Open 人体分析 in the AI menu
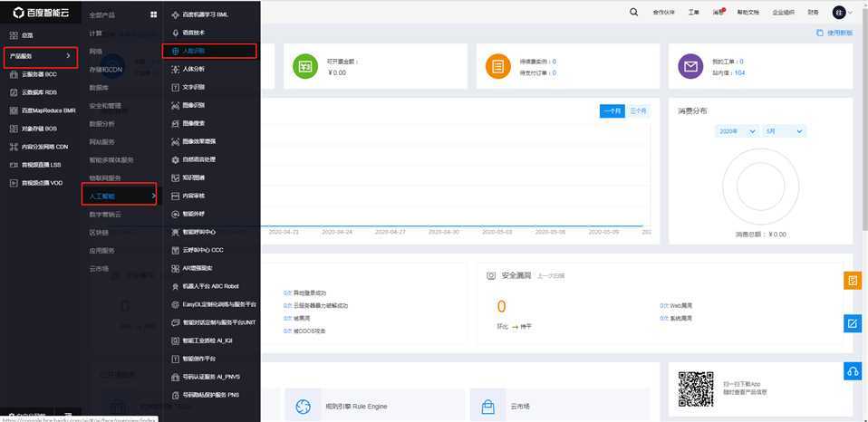The image size is (868, 422). click(188, 69)
